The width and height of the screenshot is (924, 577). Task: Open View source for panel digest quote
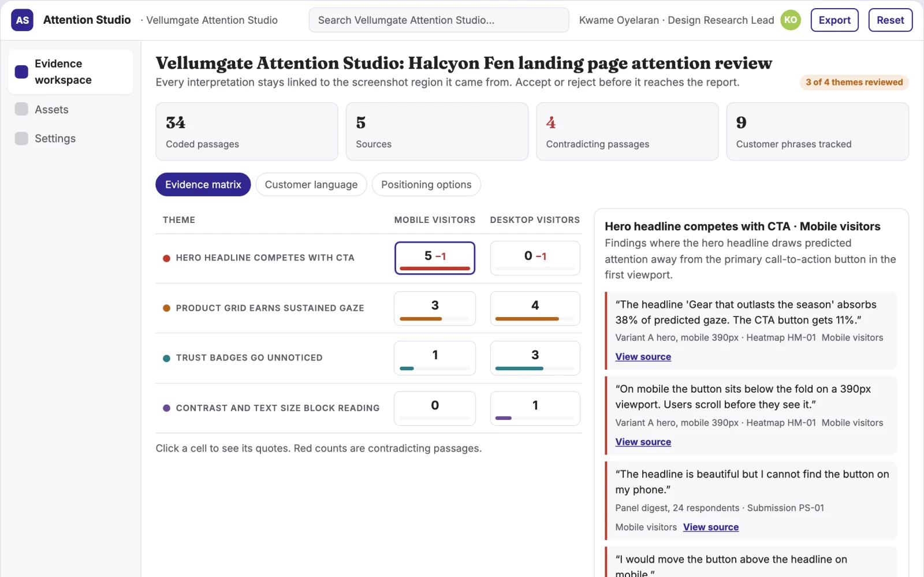pos(711,527)
